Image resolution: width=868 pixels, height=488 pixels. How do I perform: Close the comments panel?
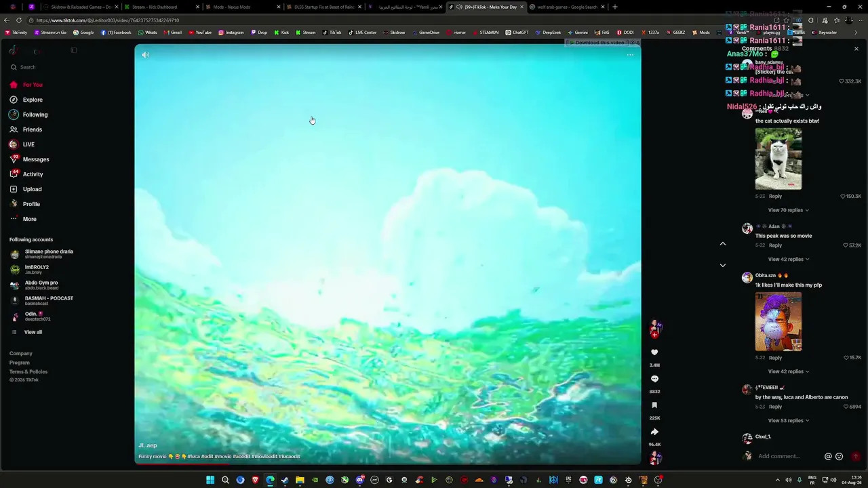856,49
